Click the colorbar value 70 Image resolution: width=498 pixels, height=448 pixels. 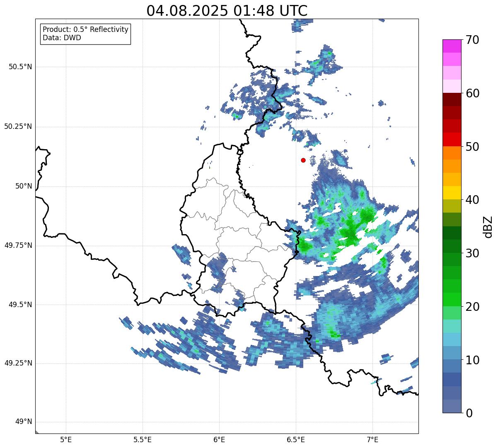(472, 40)
